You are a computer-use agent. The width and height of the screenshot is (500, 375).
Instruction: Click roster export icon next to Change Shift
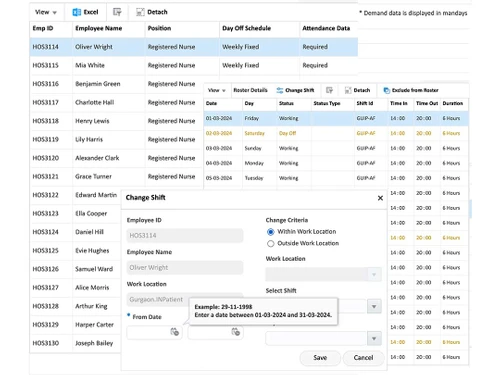point(329,90)
